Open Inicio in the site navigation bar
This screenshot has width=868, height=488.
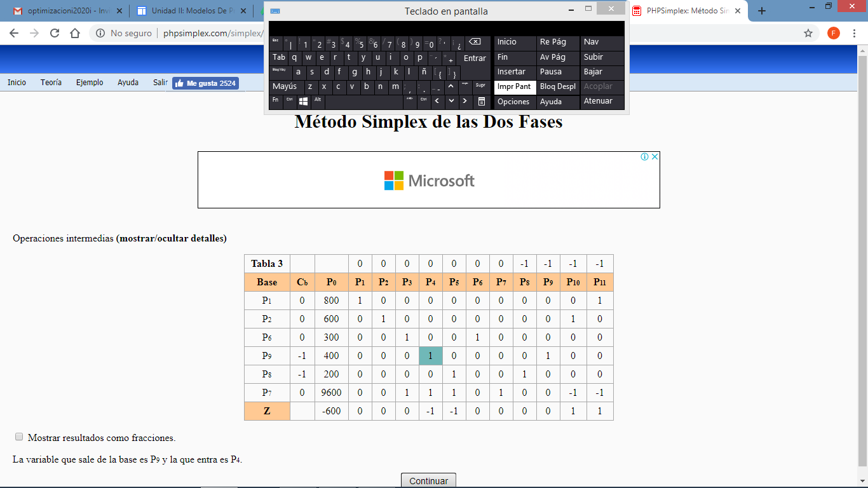tap(17, 83)
